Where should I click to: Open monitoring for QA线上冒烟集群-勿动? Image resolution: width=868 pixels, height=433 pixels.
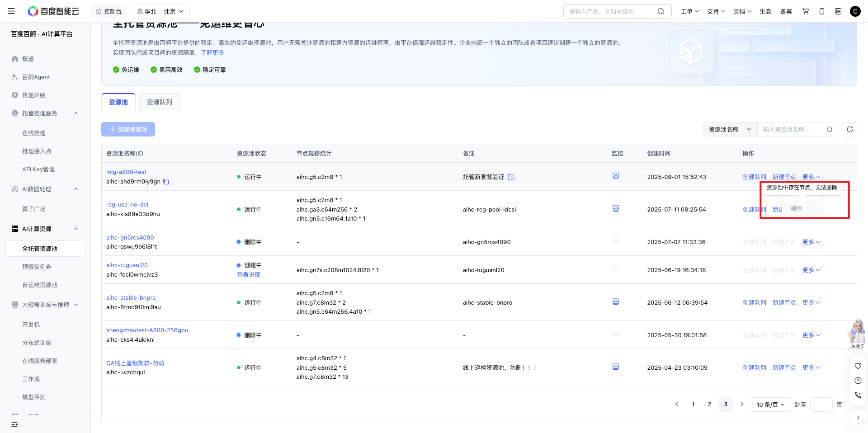pyautogui.click(x=615, y=367)
